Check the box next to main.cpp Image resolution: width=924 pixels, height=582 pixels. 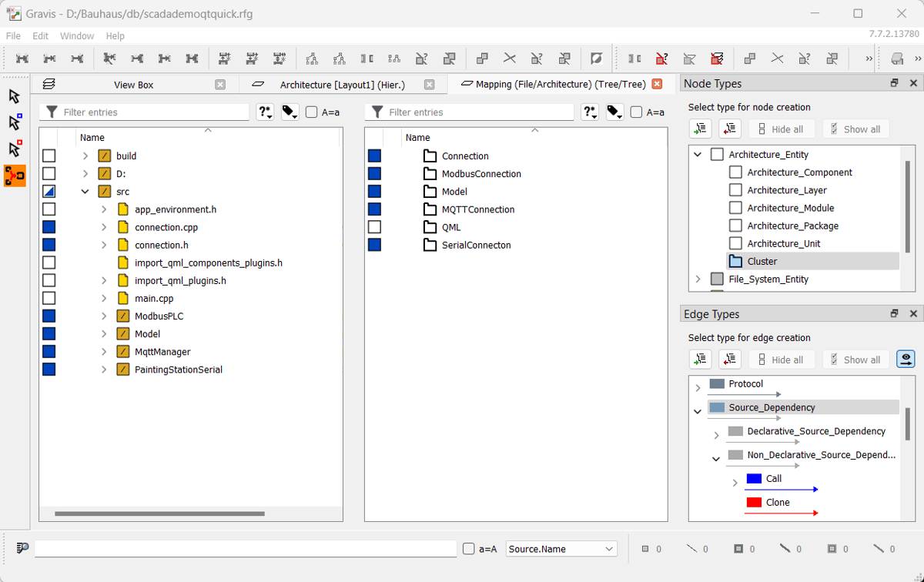[49, 298]
